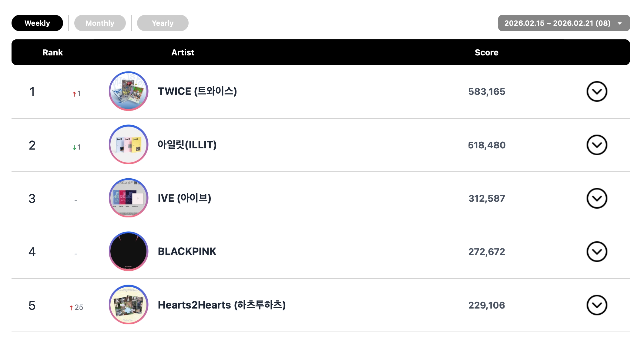Viewport: 644px width, 337px height.
Task: Click the Artist column header
Action: pyautogui.click(x=183, y=52)
